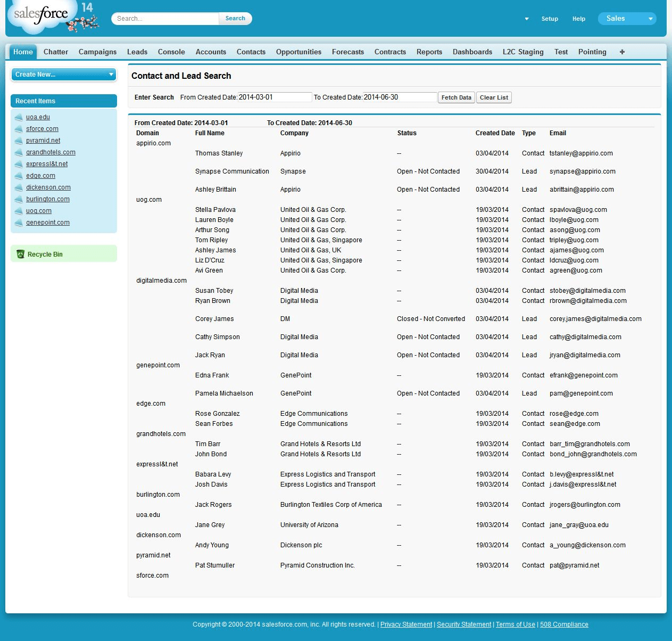Open the Recycle Bin link
Viewport: 672px width, 641px height.
pos(45,254)
